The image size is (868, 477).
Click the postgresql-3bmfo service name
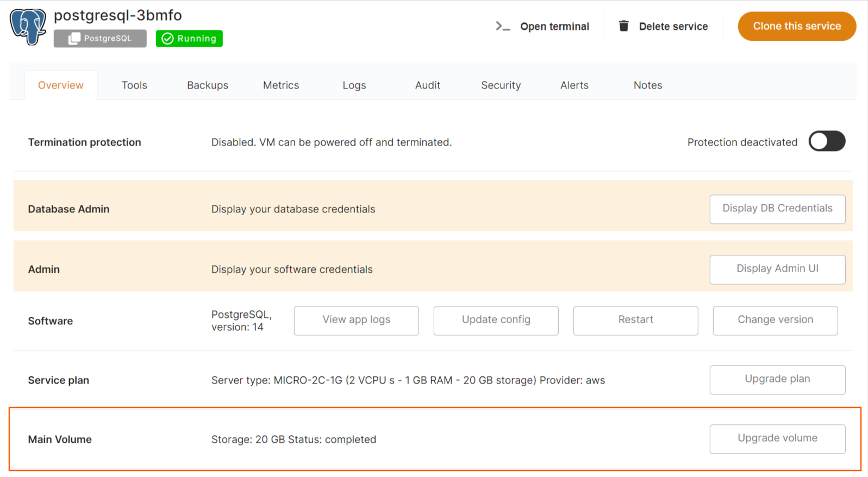[x=118, y=15]
